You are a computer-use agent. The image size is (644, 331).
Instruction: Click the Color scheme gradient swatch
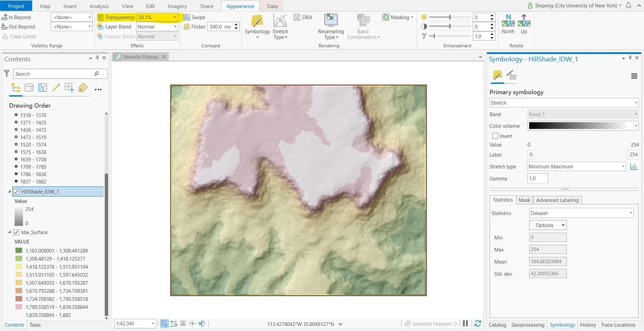click(580, 126)
